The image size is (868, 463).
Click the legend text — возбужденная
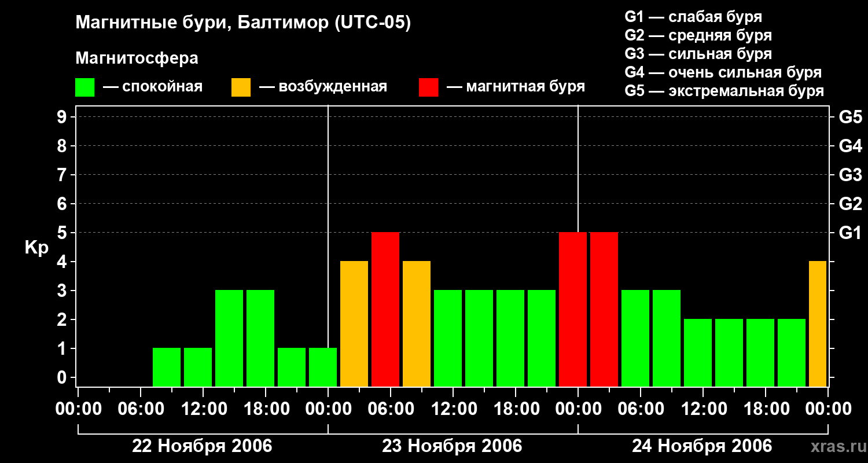tap(323, 87)
